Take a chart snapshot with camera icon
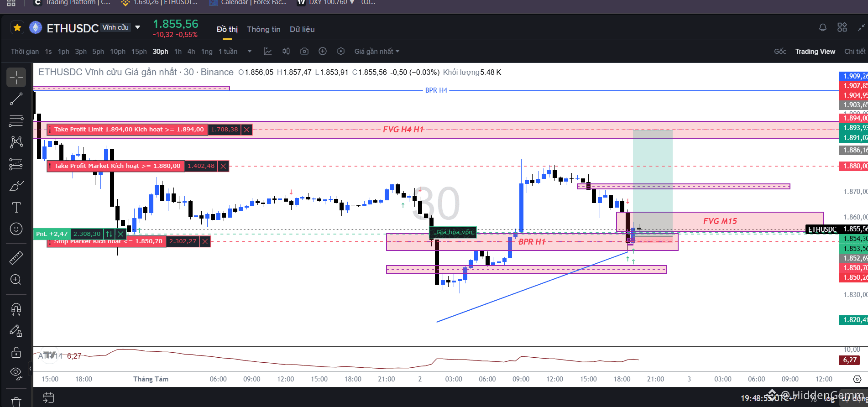The image size is (868, 407). coord(304,51)
